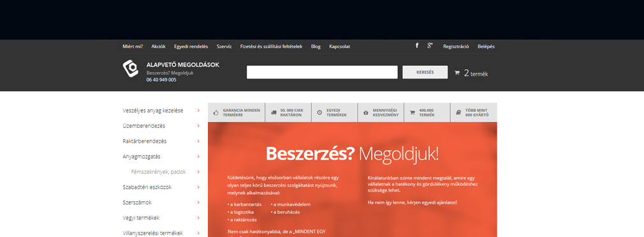Viewport: 644px width, 237px height.
Task: Click ALAPVETŐ MEGOLDÁSOK site title
Action: click(183, 65)
